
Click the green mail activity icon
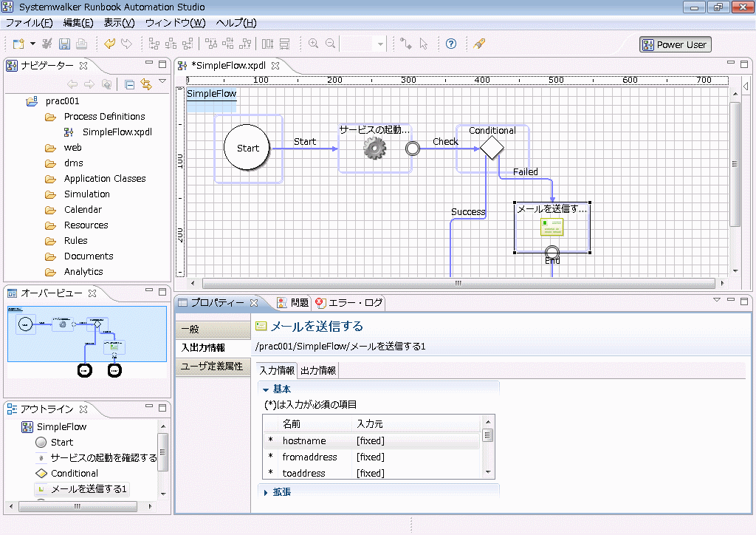(552, 227)
